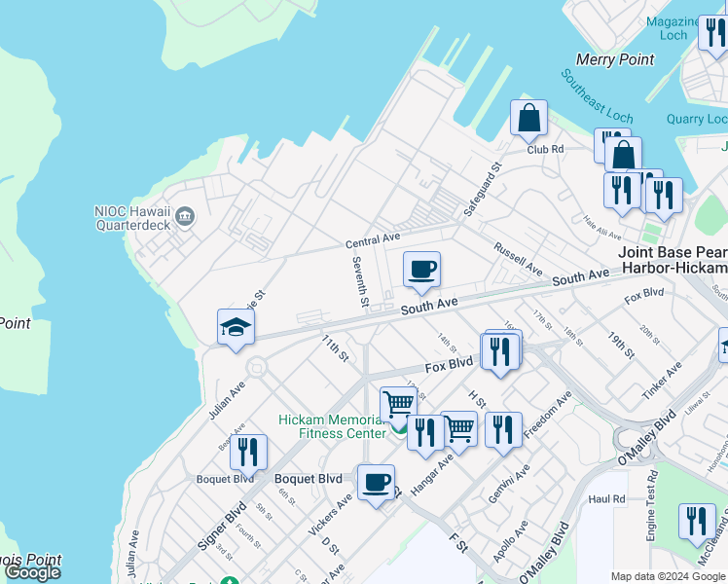This screenshot has height=584, width=728.
Task: Click the Haul Rd street label
Action: pyautogui.click(x=606, y=499)
